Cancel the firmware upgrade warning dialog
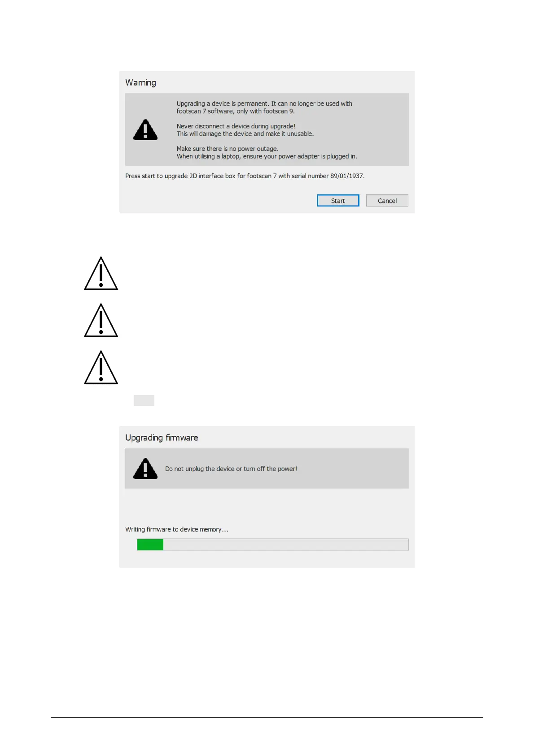This screenshot has height=756, width=534. point(387,201)
